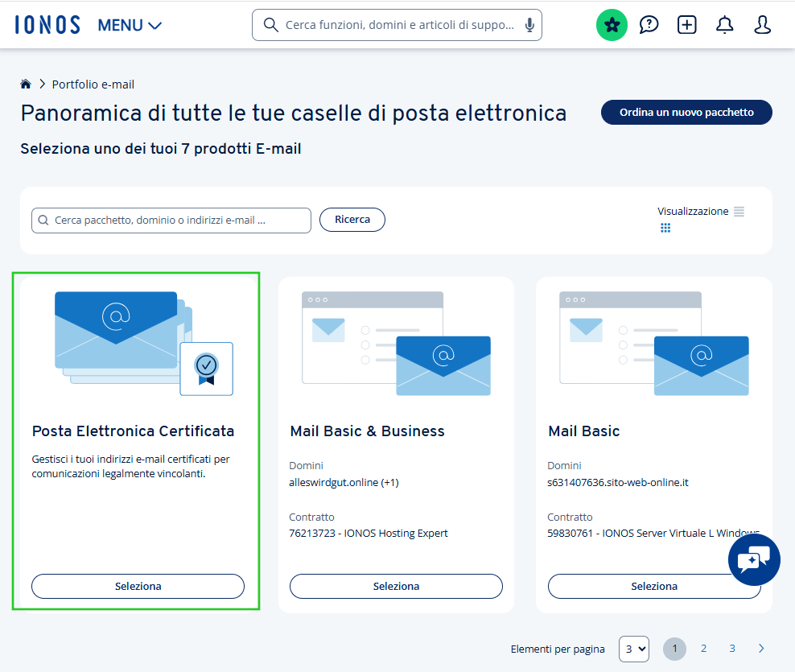Click the Mail Basic & Business illustration
Viewport: 795px width, 672px height.
click(397, 344)
